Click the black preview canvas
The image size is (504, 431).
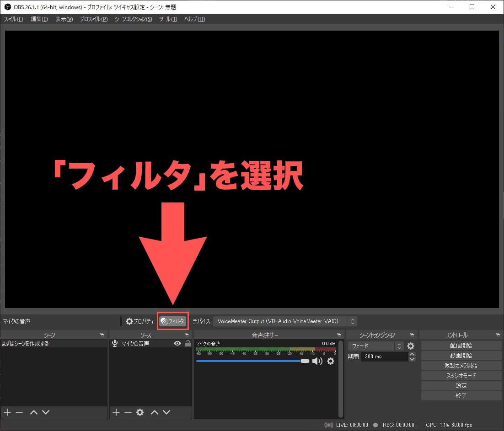click(252, 169)
